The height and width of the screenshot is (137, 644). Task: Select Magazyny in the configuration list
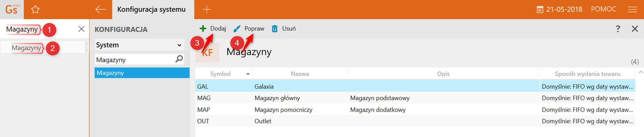click(x=142, y=73)
